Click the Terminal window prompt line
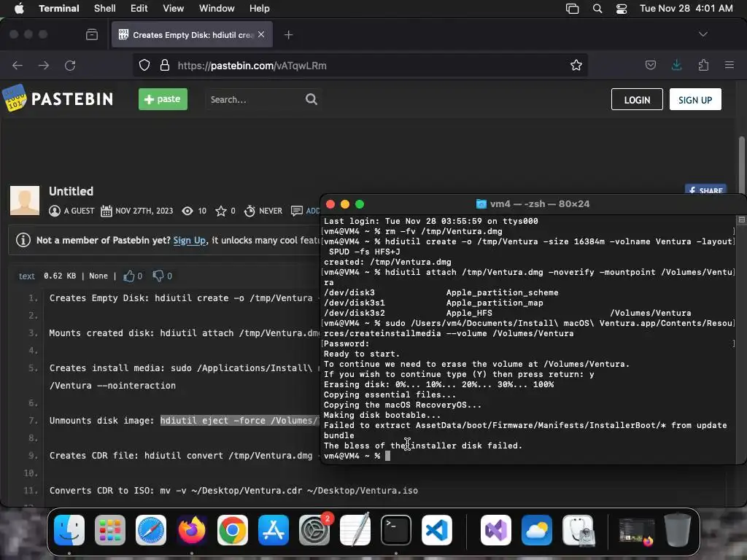747x560 pixels. 357,456
